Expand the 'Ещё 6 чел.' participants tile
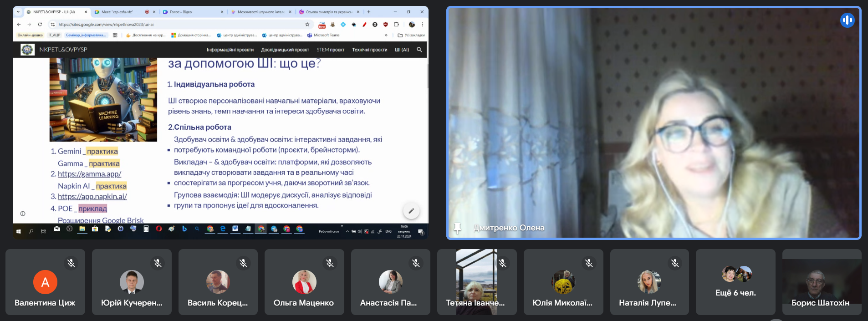868x321 pixels. (x=735, y=282)
